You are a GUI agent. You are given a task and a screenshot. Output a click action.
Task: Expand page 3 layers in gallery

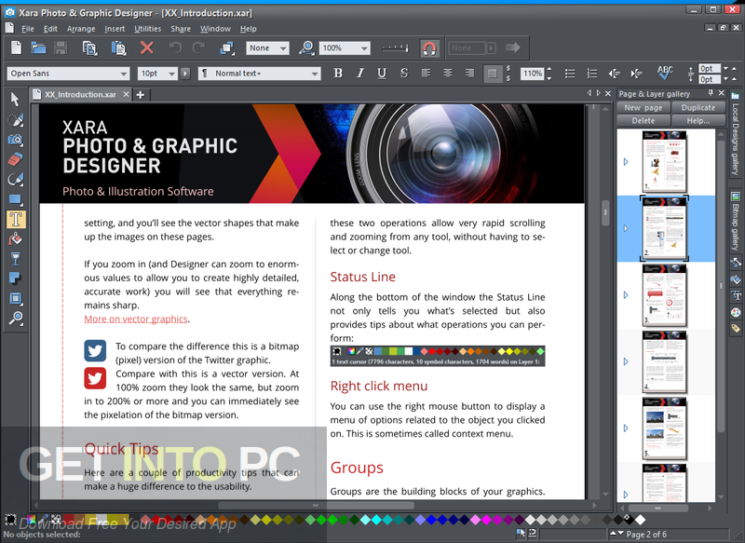(x=626, y=295)
